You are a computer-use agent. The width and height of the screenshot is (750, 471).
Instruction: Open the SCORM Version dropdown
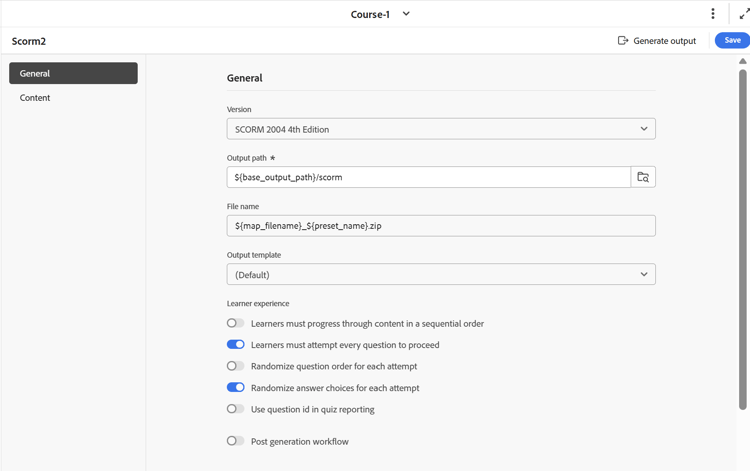pyautogui.click(x=441, y=129)
